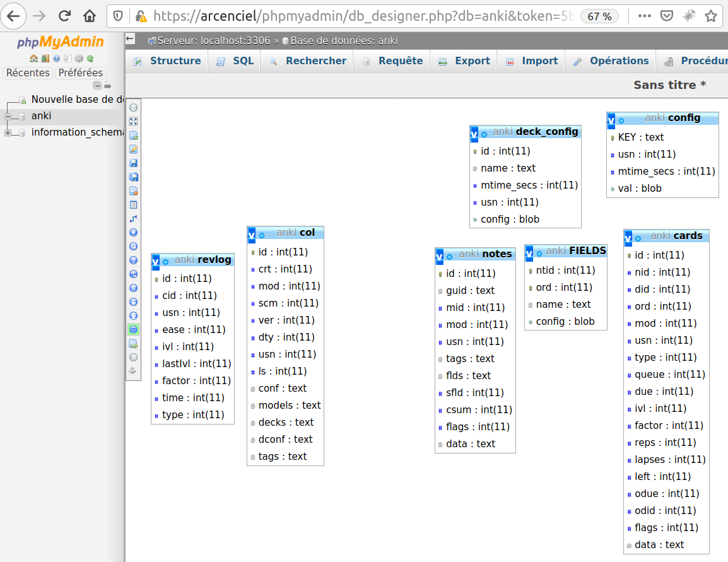Open options gear on cards table
728x562 pixels.
tap(638, 238)
